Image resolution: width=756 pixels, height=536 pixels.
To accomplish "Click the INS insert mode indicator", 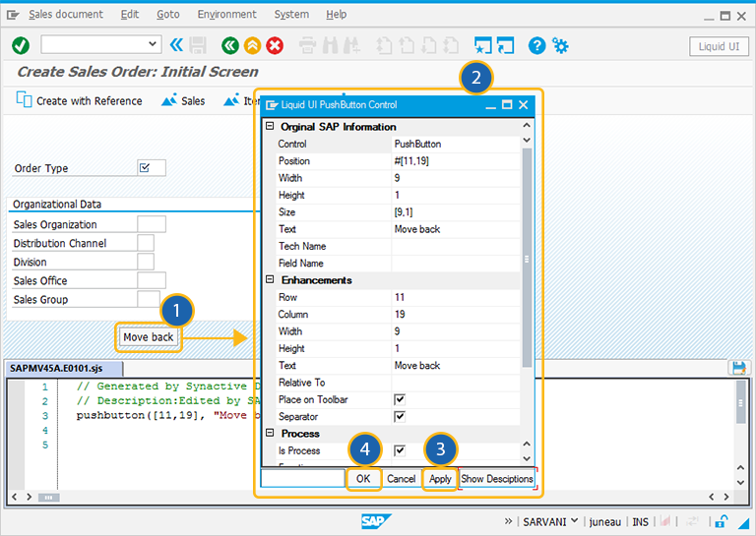I will pos(640,522).
